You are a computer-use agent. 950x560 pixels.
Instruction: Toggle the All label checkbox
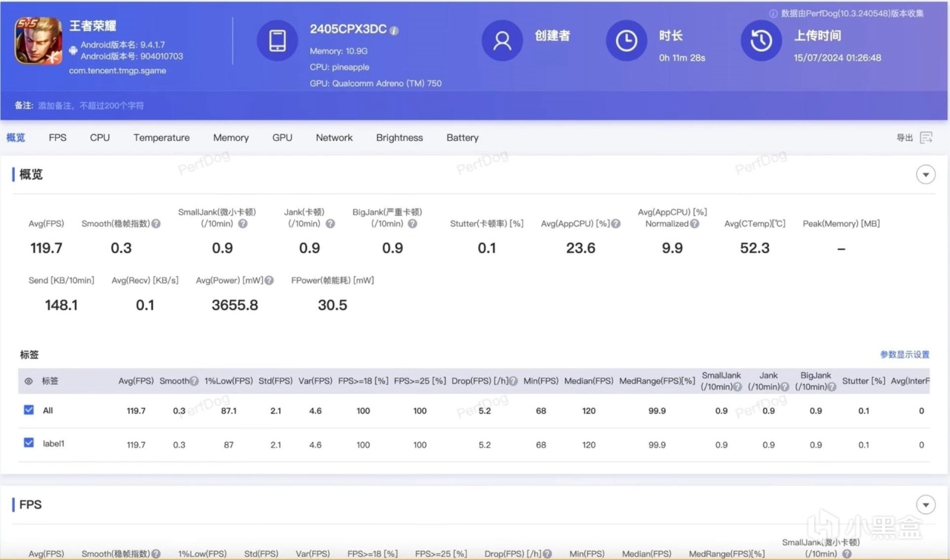point(29,409)
